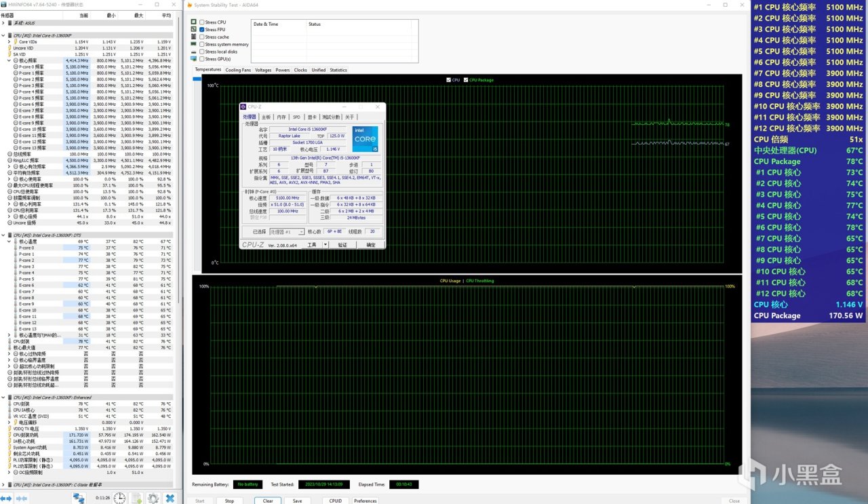Click the CPU-Z title bar logo icon

click(x=244, y=106)
